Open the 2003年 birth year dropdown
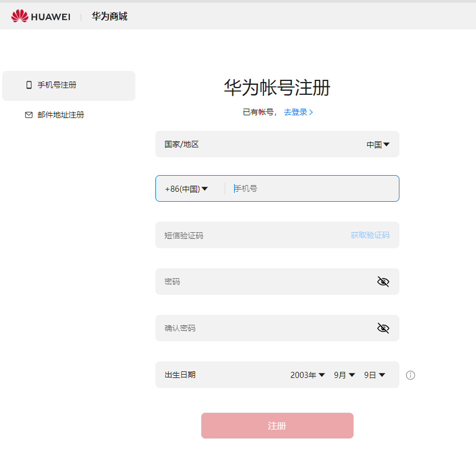The width and height of the screenshot is (476, 465). (x=307, y=375)
